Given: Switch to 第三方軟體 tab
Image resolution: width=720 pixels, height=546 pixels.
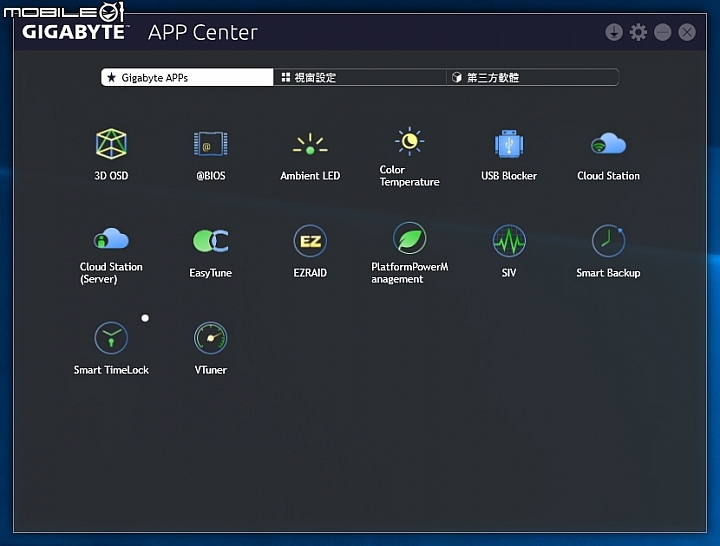Looking at the screenshot, I should tap(532, 77).
